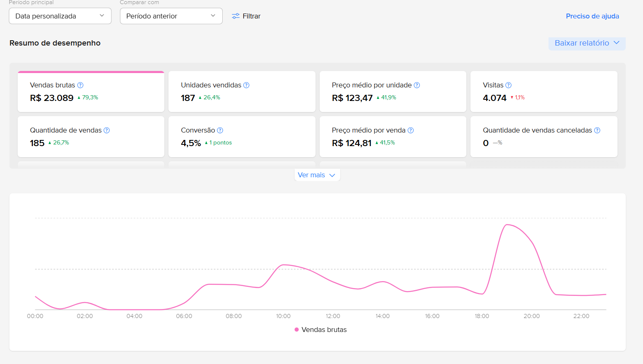Open info icon for Preço médio por unidade
643x364 pixels.
point(417,85)
